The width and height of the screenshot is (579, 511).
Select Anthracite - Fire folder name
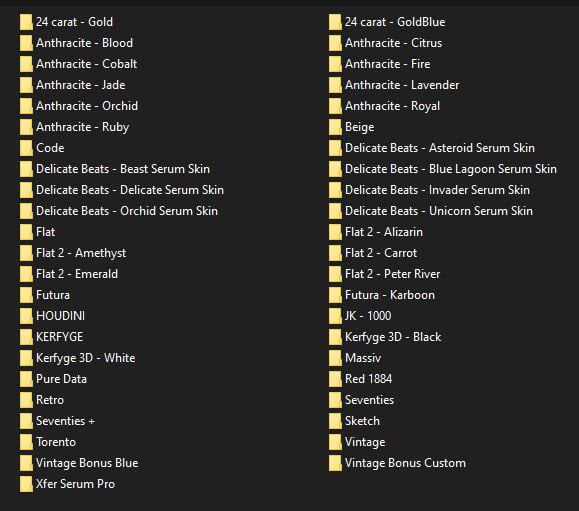click(x=387, y=64)
